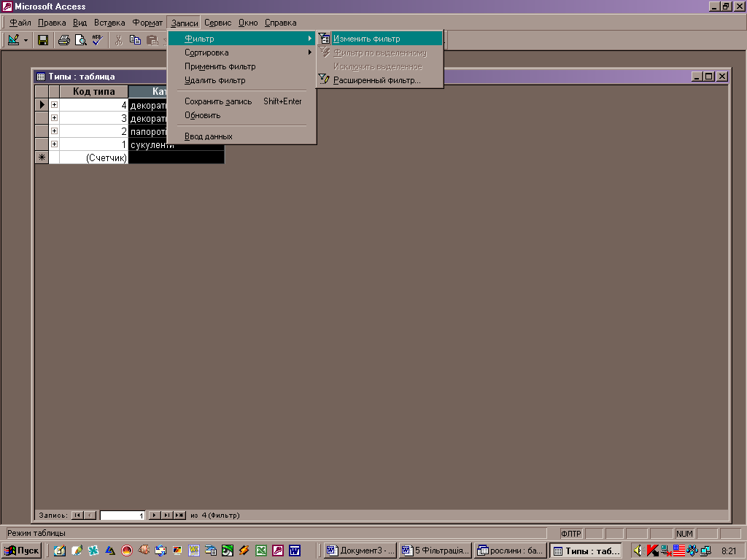Image resolution: width=747 pixels, height=560 pixels.
Task: Select Изменить фильтр in submenu
Action: click(380, 39)
